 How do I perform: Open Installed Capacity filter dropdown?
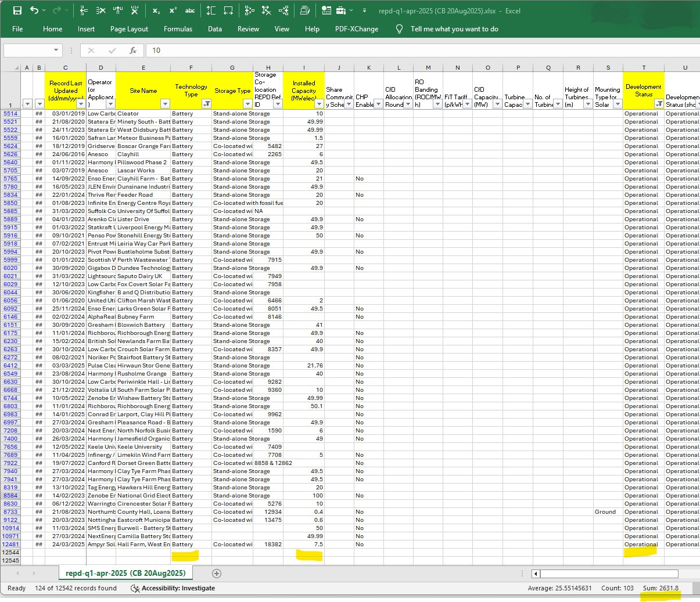(x=320, y=104)
